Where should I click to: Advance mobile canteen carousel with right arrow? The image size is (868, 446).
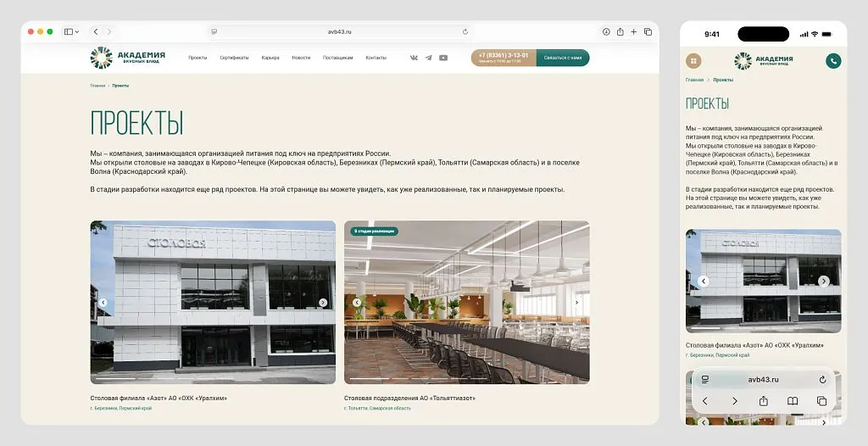click(x=824, y=281)
